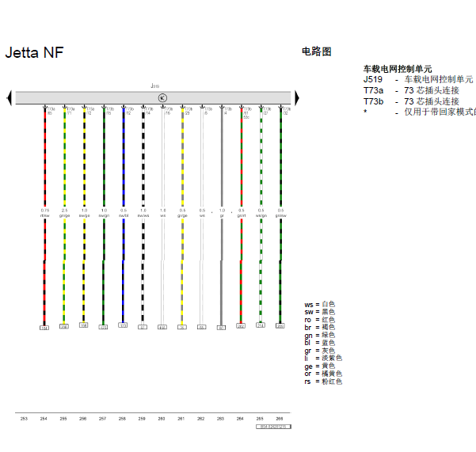476x452 pixels.
Task: Click color code or = 橘黄色
Action: click(323, 374)
